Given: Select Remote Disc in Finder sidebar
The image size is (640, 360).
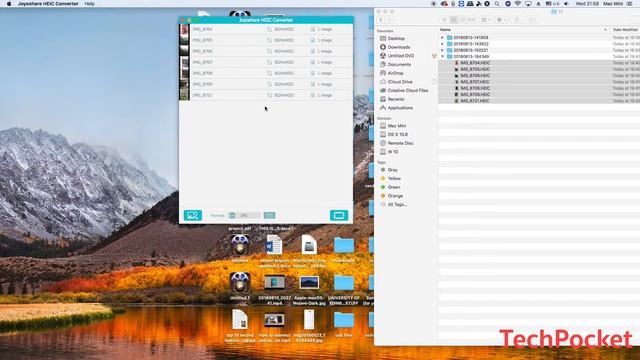Looking at the screenshot, I should tap(400, 143).
